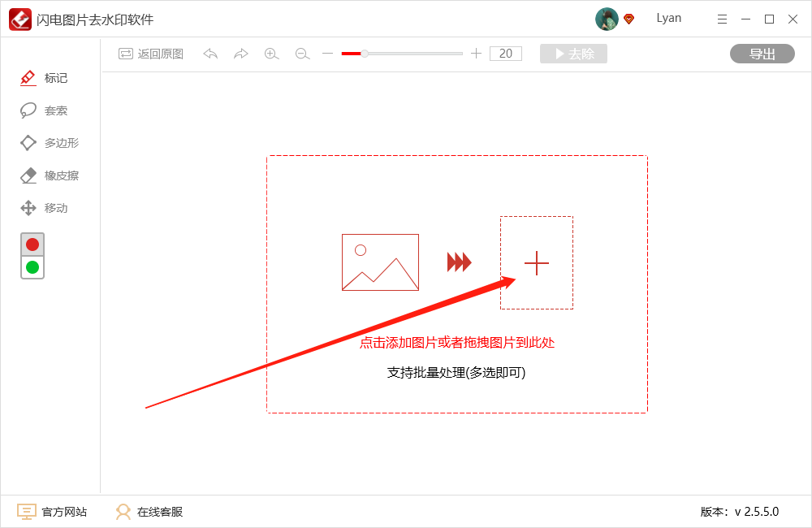812x528 pixels.
Task: Click the brush size field showing 20
Action: [x=506, y=54]
